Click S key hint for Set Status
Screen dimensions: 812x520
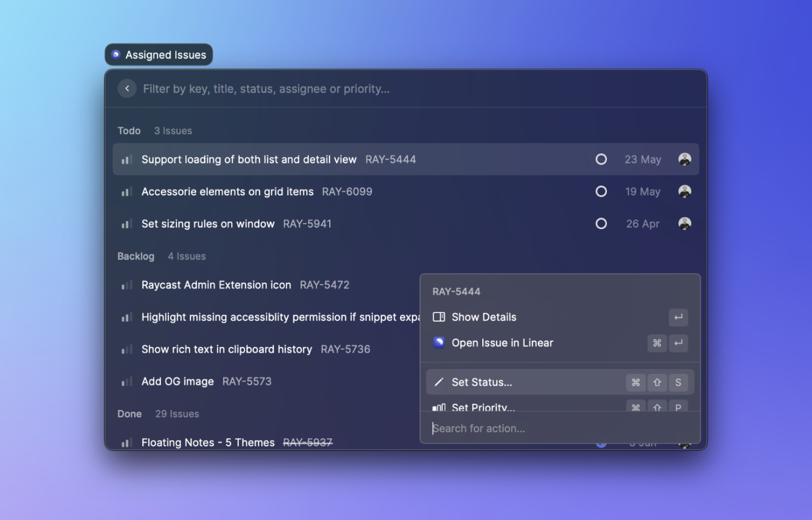tap(678, 382)
